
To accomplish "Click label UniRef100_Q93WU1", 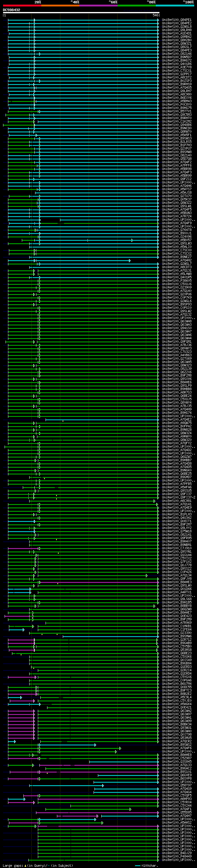I will click(177, 728).
